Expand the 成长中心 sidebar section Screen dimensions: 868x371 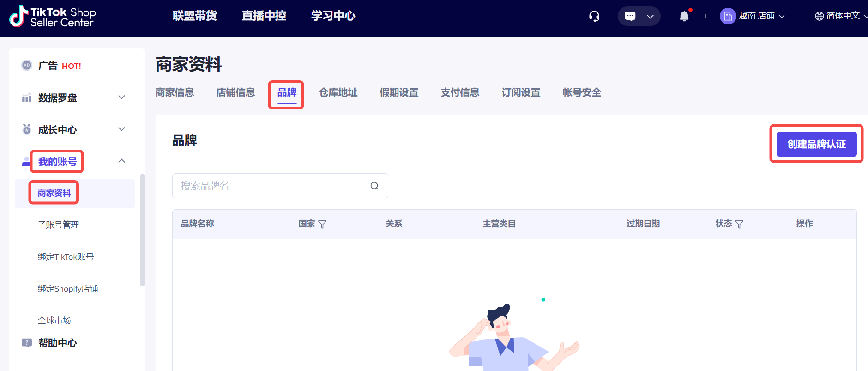point(121,129)
